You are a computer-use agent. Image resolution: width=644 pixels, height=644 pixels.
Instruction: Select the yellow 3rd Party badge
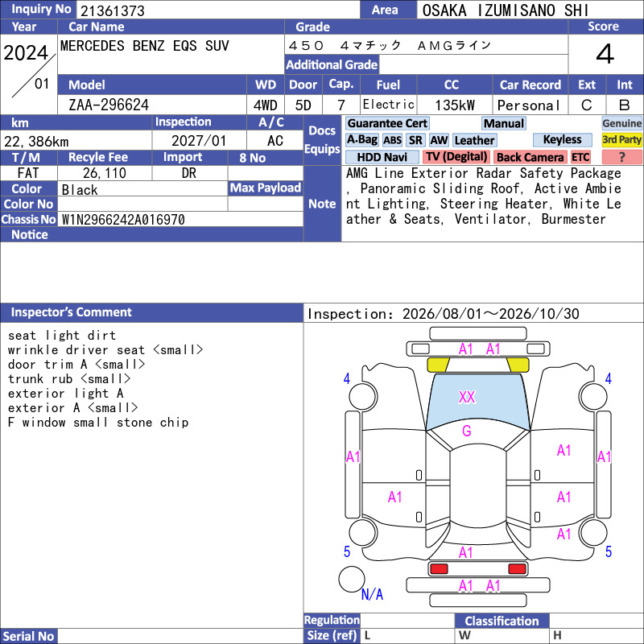[x=621, y=139]
